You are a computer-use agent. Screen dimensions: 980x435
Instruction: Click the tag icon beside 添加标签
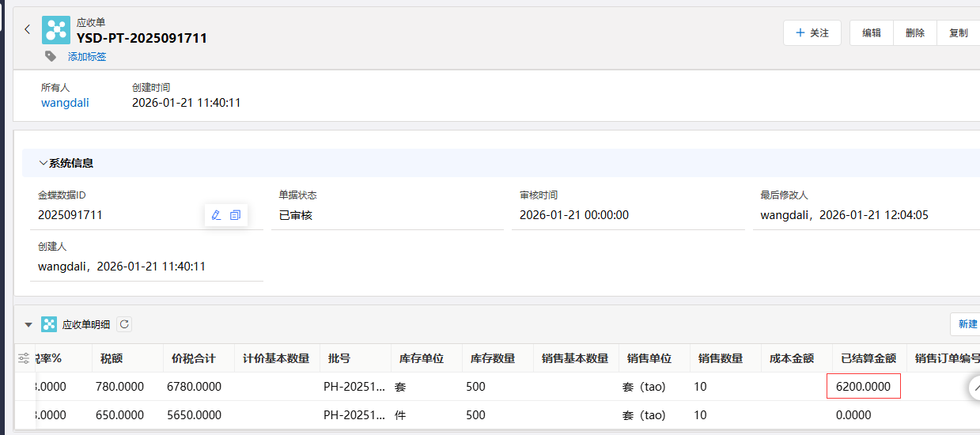click(x=51, y=56)
